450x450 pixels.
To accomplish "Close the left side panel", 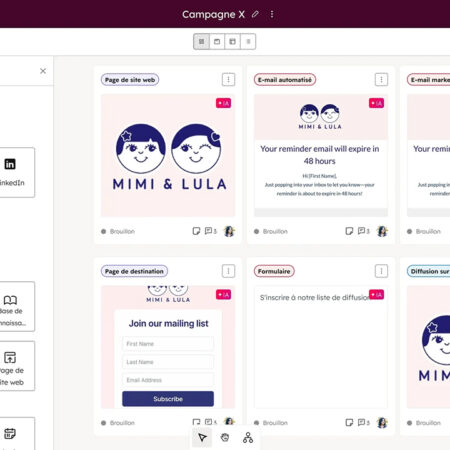I will (x=43, y=71).
